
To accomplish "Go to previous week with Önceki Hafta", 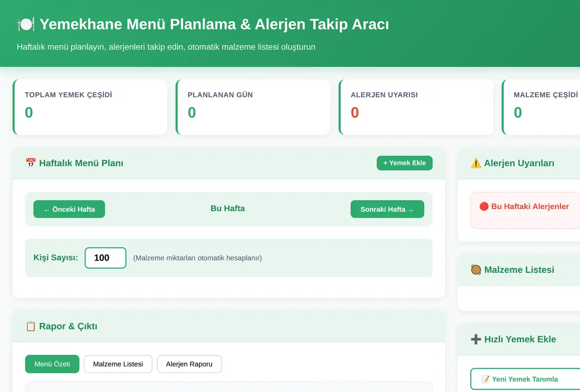I will 69,209.
